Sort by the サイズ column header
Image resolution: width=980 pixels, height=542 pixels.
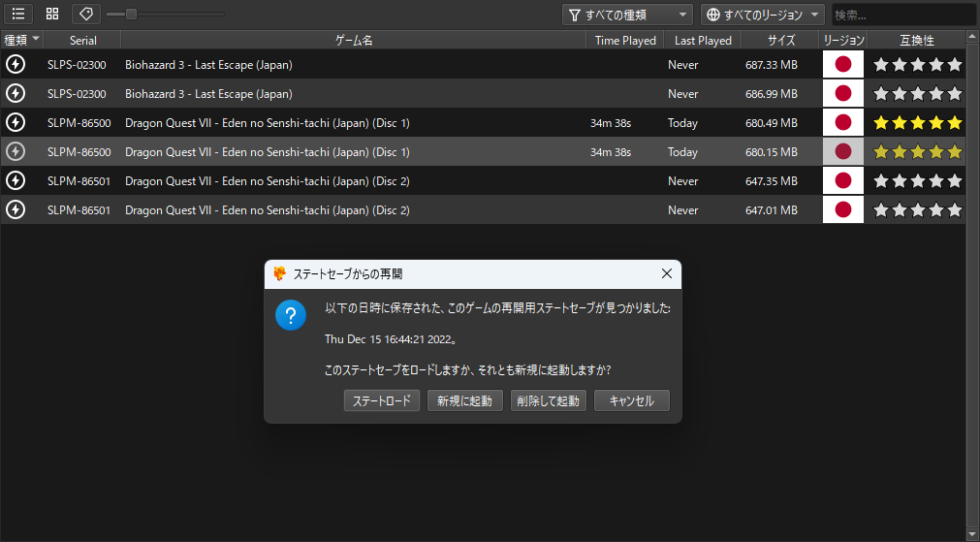coord(780,40)
